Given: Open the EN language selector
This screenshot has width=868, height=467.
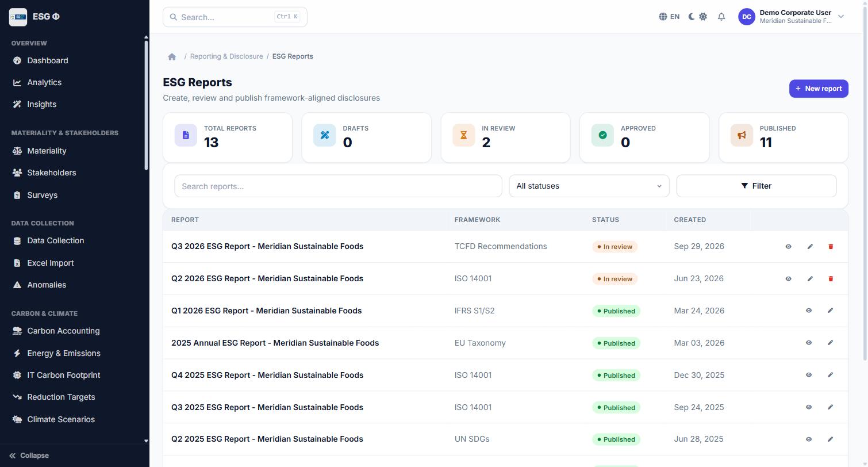Looking at the screenshot, I should [x=669, y=17].
